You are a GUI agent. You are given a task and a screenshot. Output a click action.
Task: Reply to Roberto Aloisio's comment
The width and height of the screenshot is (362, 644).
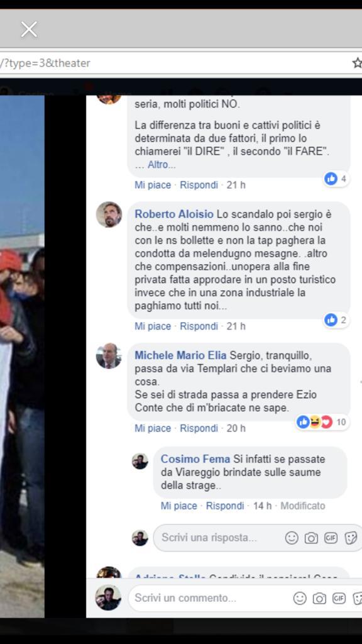tap(199, 326)
